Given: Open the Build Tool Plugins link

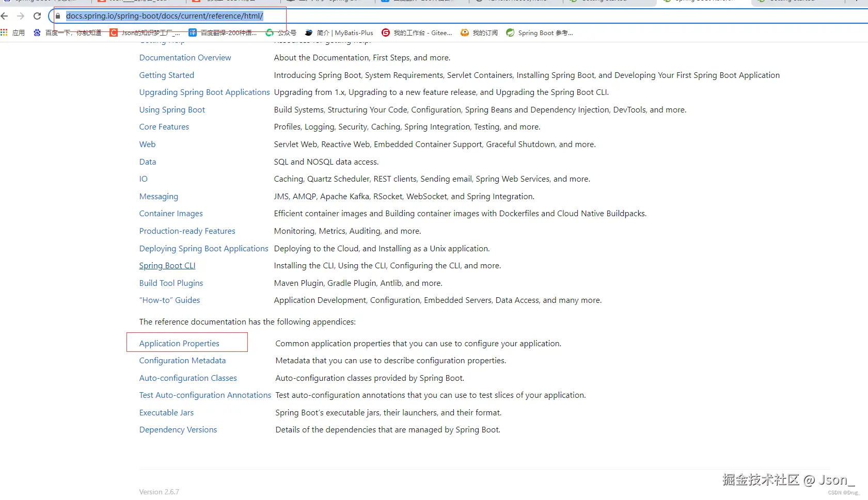Looking at the screenshot, I should 171,283.
